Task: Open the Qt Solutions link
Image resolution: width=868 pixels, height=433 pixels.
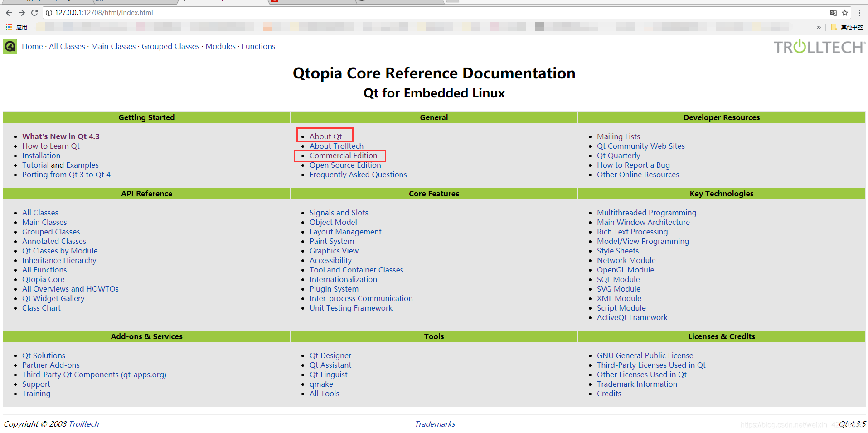Action: [44, 355]
